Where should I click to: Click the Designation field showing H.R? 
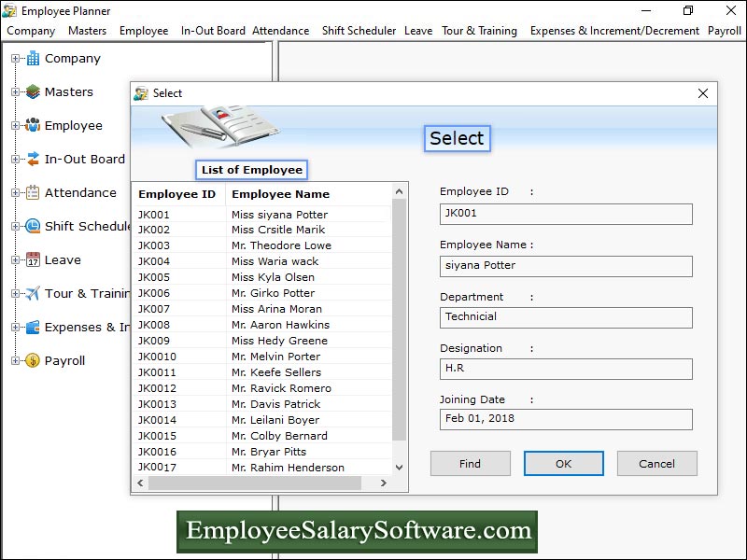pyautogui.click(x=566, y=369)
